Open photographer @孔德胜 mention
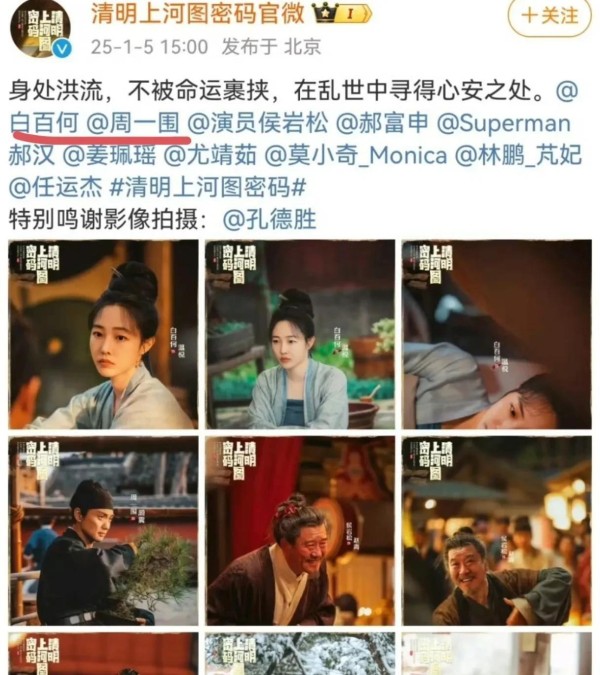The image size is (600, 675). tap(270, 220)
